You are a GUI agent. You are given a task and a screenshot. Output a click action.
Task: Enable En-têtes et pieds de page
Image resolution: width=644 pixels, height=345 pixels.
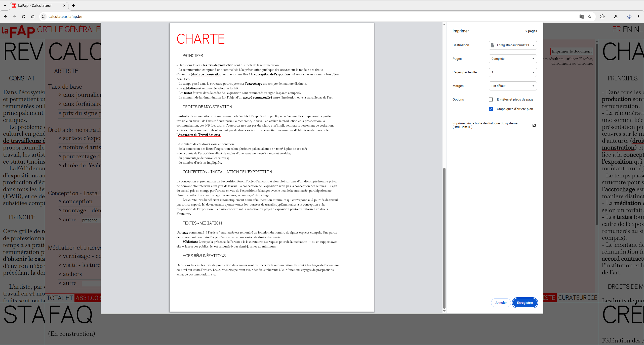click(x=491, y=100)
